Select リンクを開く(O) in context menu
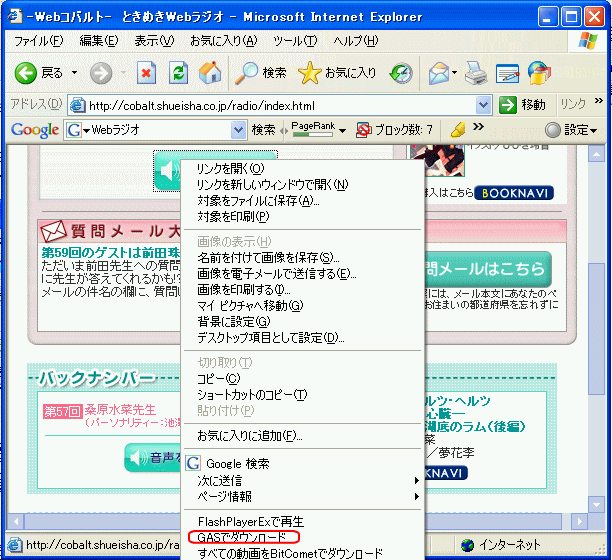 303,169
